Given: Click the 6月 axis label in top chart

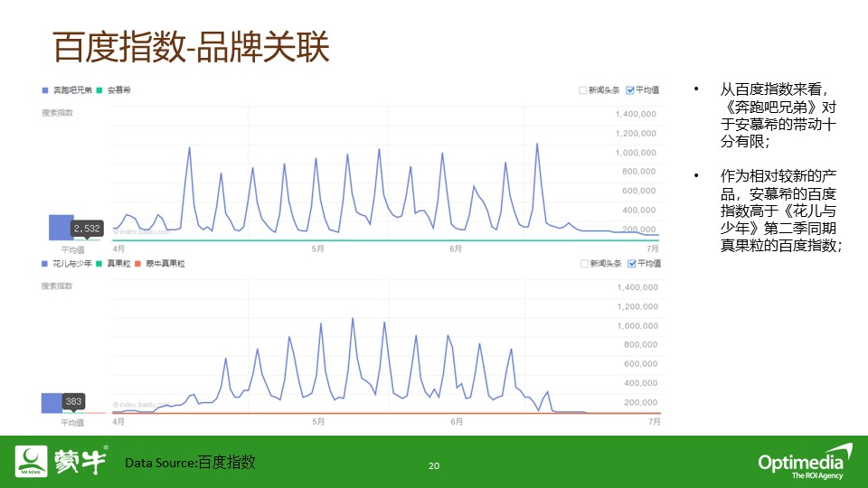Looking at the screenshot, I should pyautogui.click(x=456, y=249).
